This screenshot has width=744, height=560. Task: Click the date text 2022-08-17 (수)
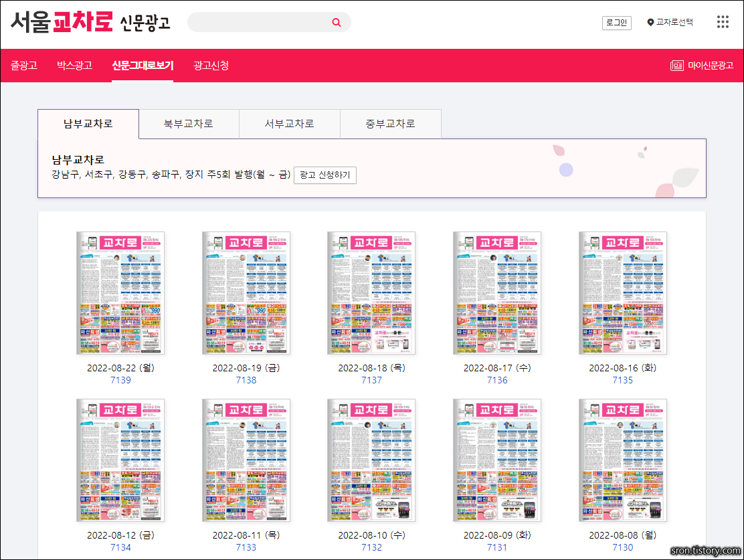[497, 368]
